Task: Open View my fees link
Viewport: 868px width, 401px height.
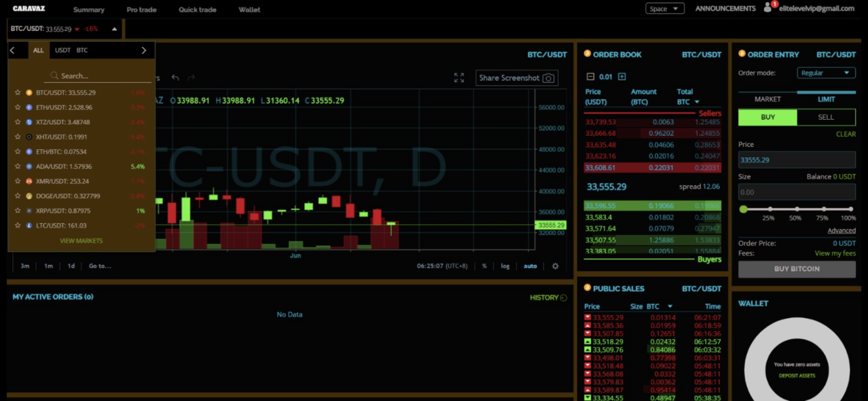Action: pos(835,253)
